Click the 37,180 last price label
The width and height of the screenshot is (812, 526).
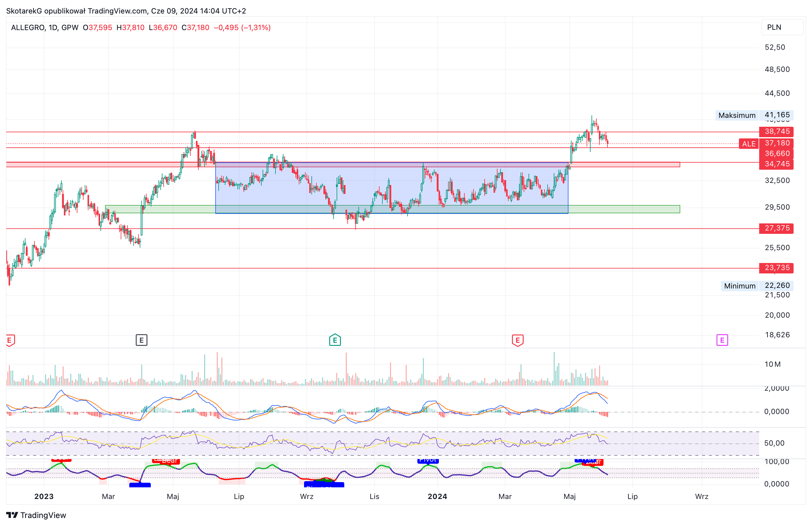776,143
